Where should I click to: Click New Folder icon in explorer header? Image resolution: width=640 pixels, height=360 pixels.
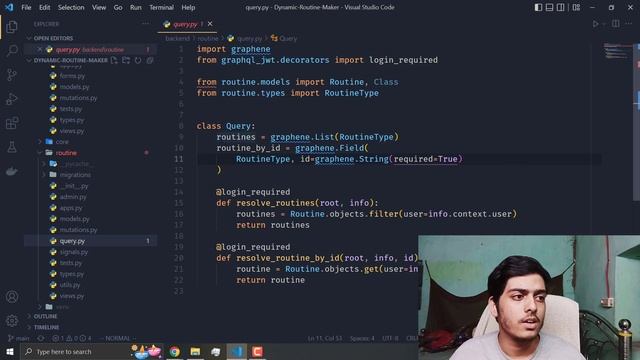(126, 60)
